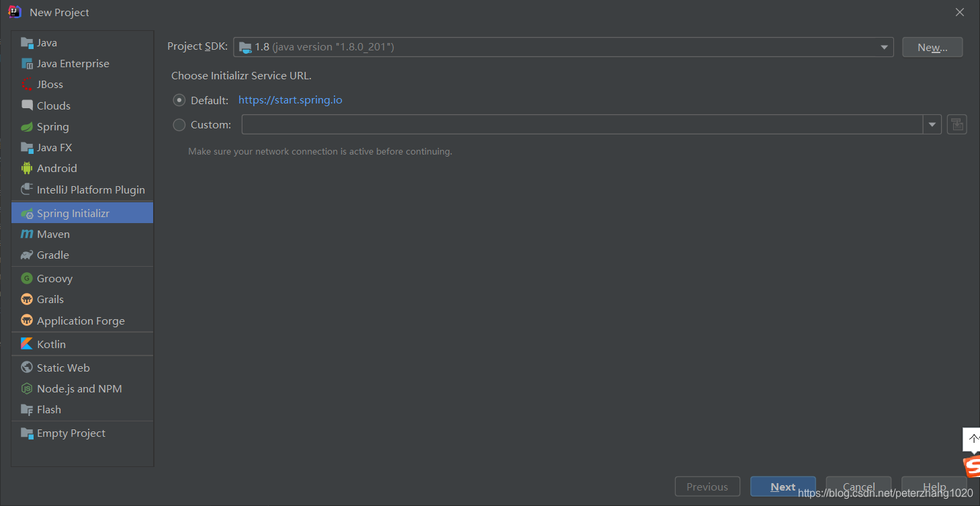Select Groovy label in project list
The width and height of the screenshot is (980, 506).
54,278
